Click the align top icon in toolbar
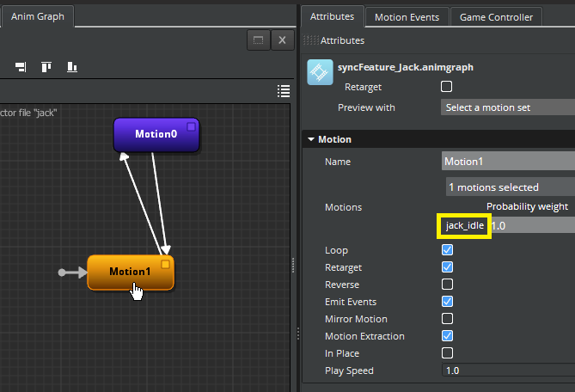This screenshot has width=575, height=392. (46, 67)
